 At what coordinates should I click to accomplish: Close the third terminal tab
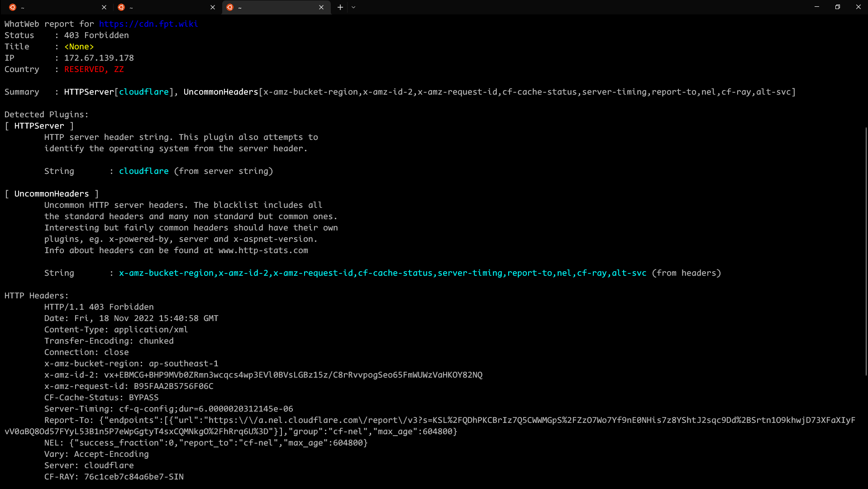pyautogui.click(x=321, y=7)
